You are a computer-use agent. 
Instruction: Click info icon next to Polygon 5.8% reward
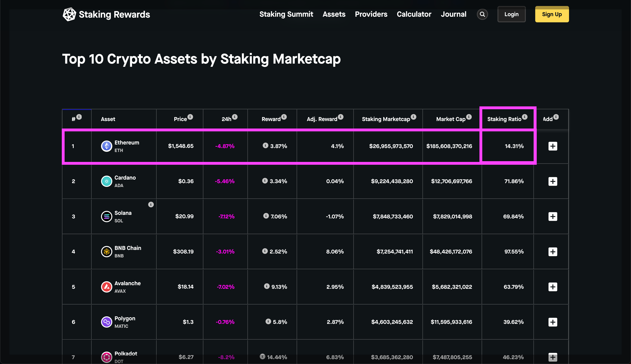click(268, 321)
